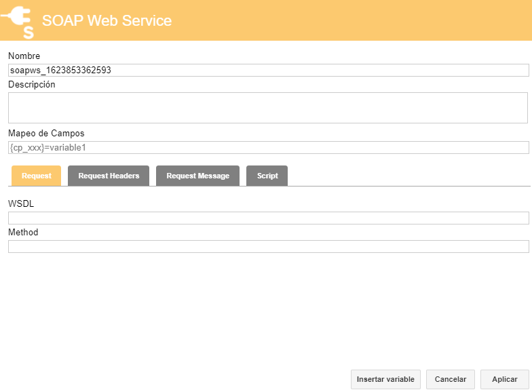Click the SOAP Web Service title

pos(107,20)
